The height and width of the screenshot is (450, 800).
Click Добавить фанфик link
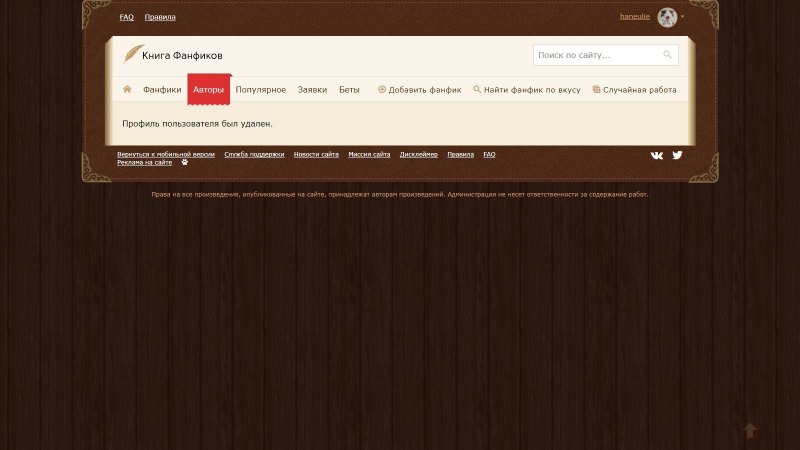pos(419,90)
